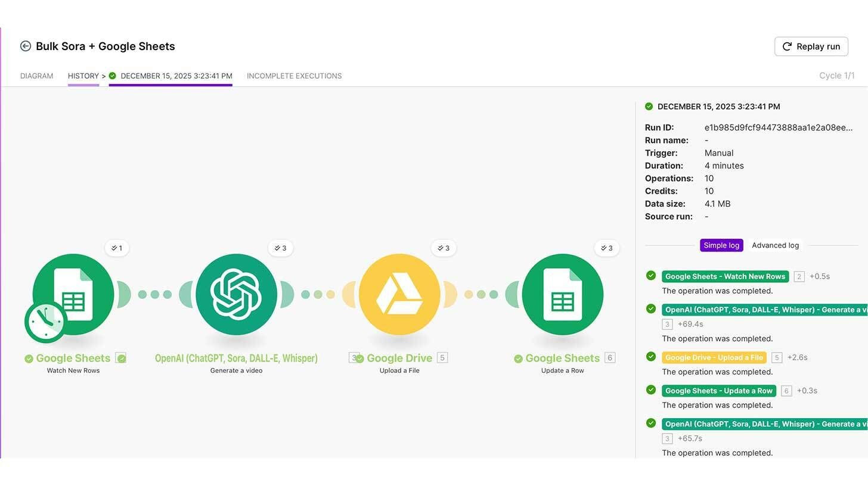Click the Replay run button
The image size is (868, 486).
(811, 46)
